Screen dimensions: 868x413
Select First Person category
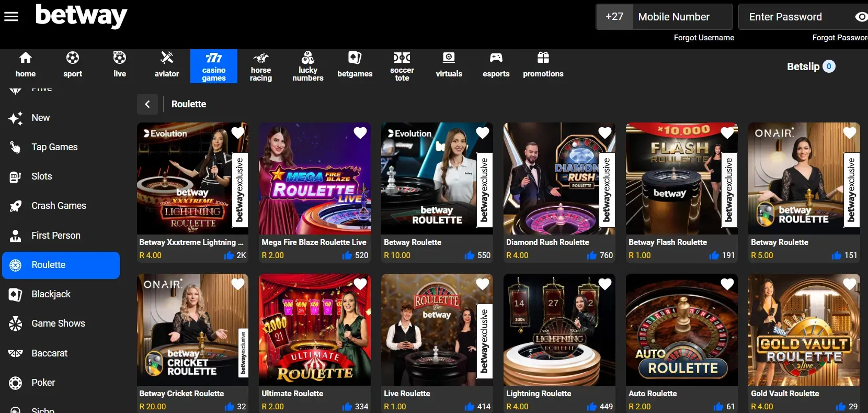(61, 236)
